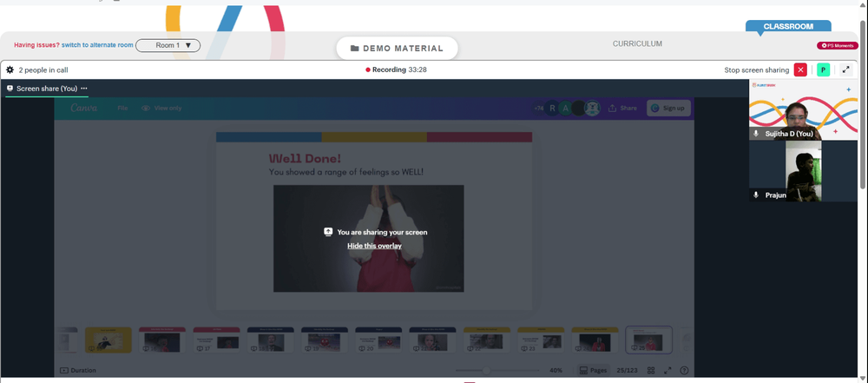Select page thumbnail 20
The height and width of the screenshot is (383, 868).
click(378, 340)
